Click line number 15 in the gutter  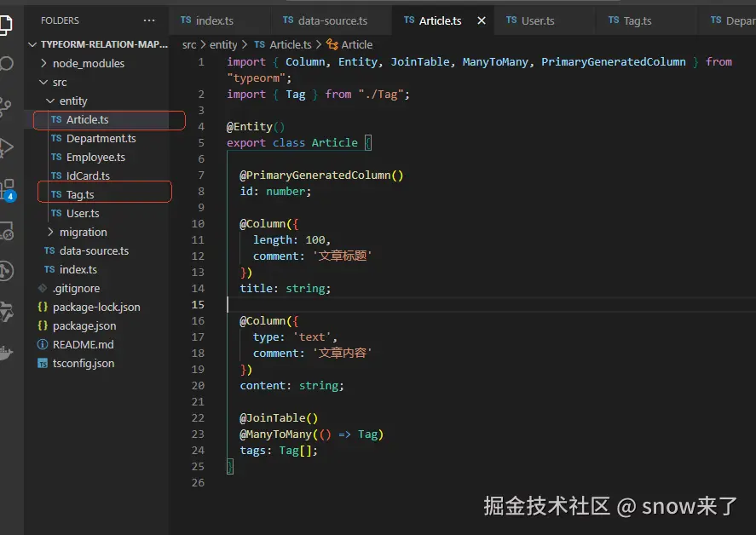point(198,305)
